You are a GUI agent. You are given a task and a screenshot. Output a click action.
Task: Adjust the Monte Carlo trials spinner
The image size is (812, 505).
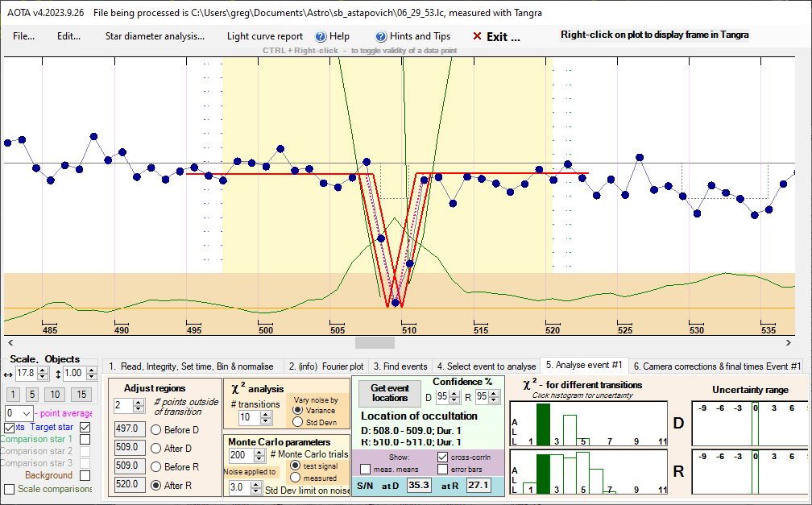point(260,455)
